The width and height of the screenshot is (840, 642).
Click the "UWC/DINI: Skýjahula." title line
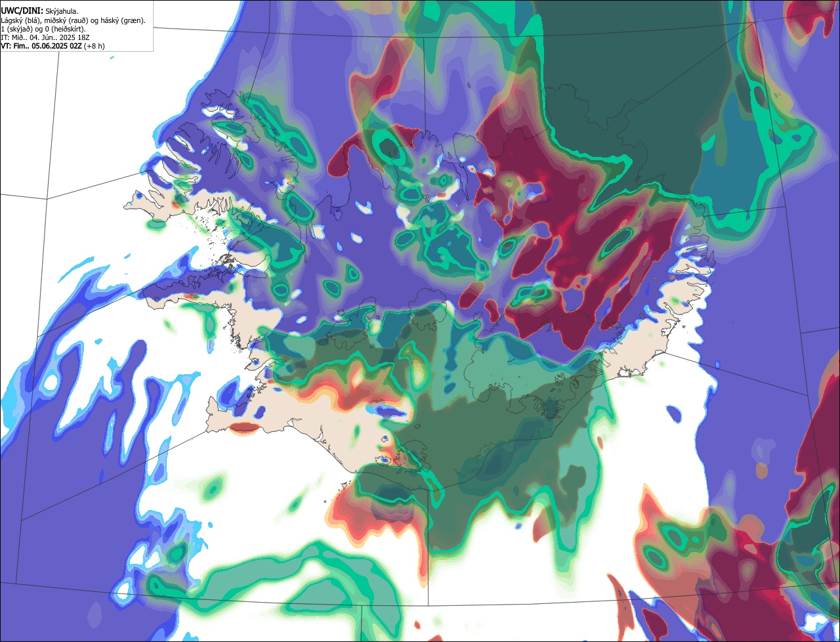(39, 11)
